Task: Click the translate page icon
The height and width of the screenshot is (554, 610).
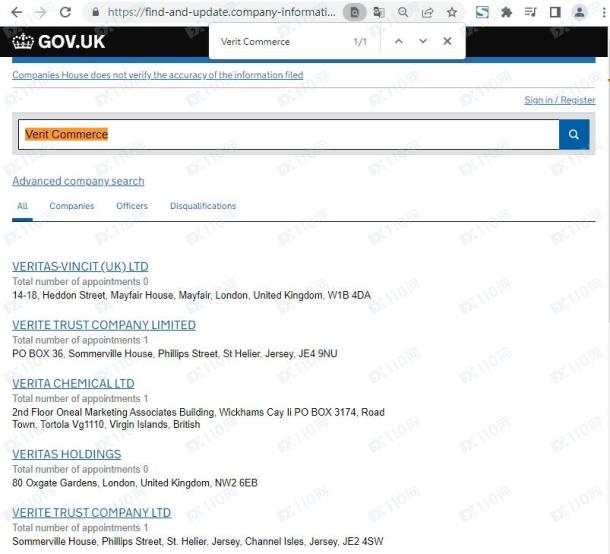Action: tap(379, 12)
